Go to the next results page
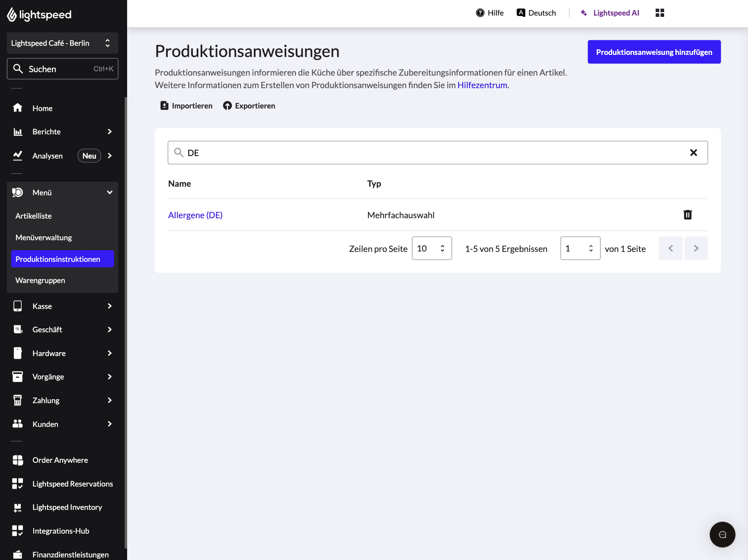 696,248
